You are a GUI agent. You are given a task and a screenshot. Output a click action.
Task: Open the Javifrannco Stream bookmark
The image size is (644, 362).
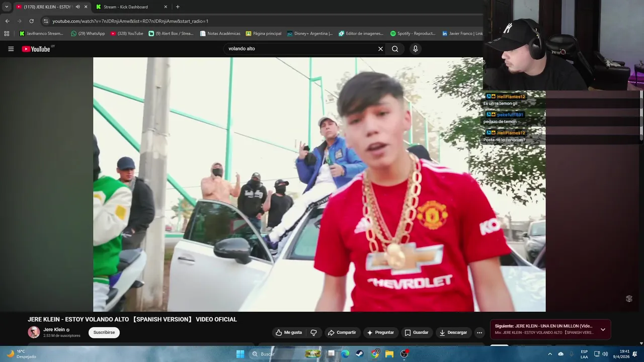pyautogui.click(x=41, y=34)
